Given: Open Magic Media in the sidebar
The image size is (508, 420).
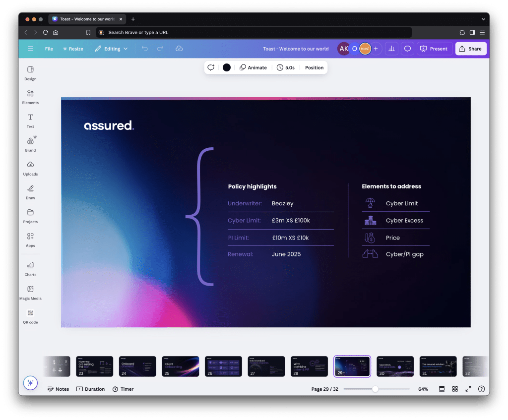Looking at the screenshot, I should pos(30,292).
